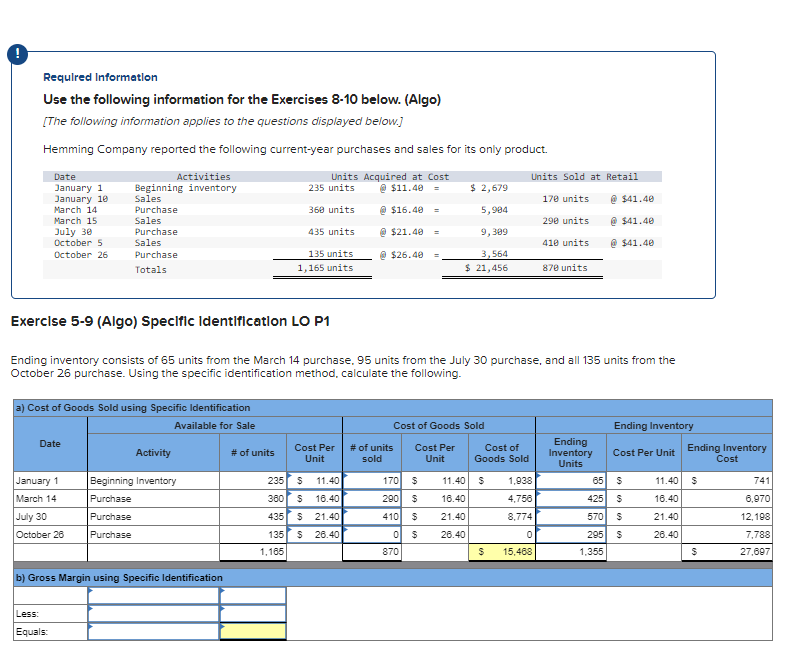
Task: Click ending inventory cost 741
Action: 727,481
